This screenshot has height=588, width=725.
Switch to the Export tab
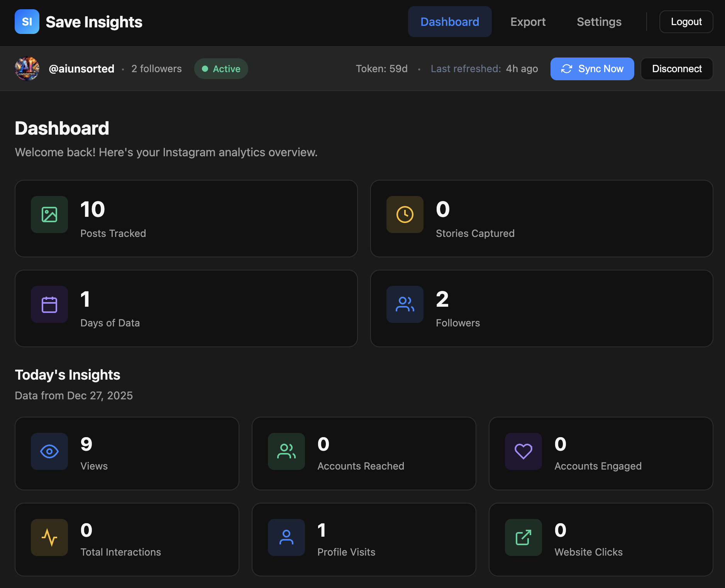[x=528, y=22]
